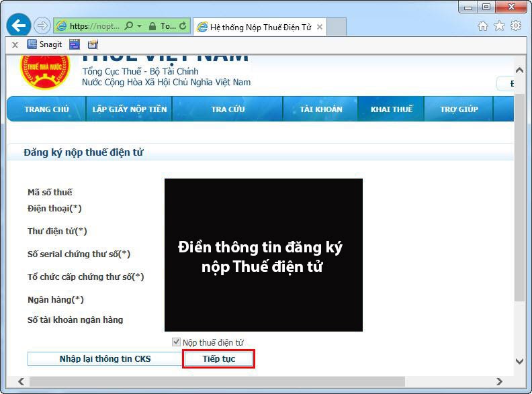Refresh the page with the reload icon
Viewport: 532px width, 394px height.
[x=183, y=26]
